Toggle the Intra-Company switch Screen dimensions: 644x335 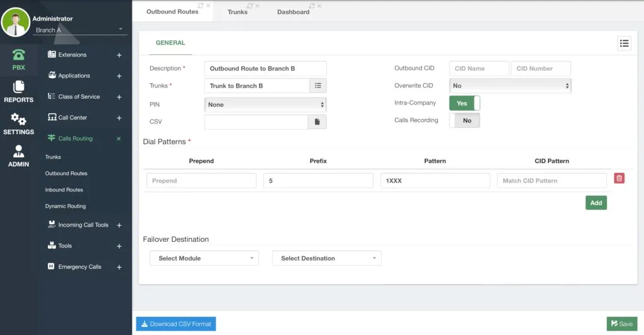point(465,103)
